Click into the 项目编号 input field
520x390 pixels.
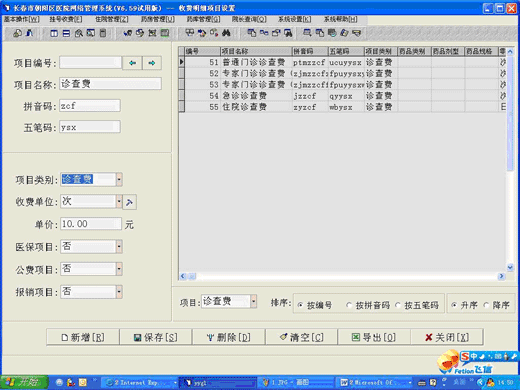click(91, 63)
